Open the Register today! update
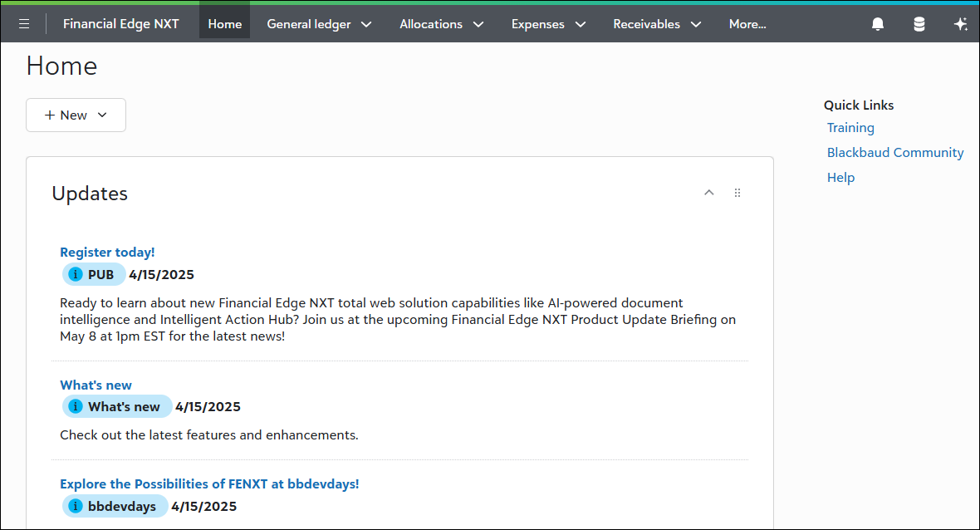 pyautogui.click(x=107, y=252)
